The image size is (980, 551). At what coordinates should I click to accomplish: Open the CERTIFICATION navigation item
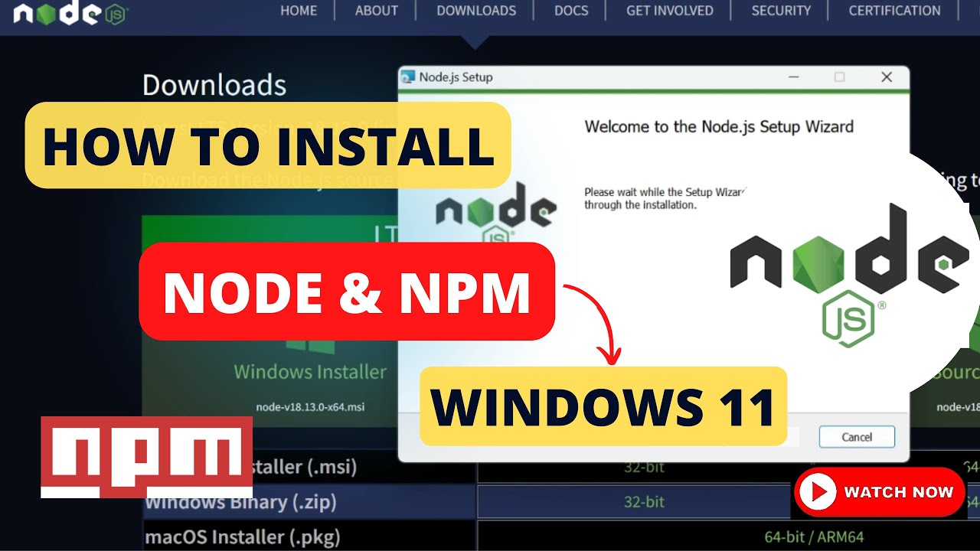pos(894,11)
